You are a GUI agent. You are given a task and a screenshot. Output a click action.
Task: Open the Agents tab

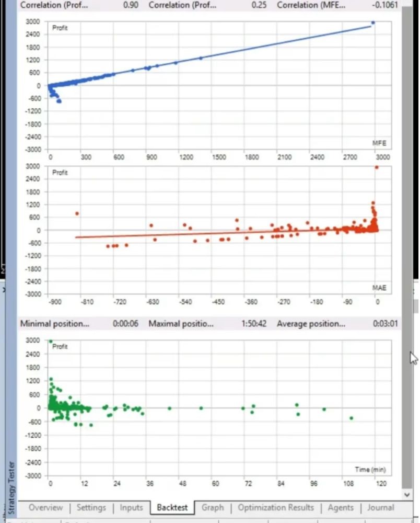341,508
